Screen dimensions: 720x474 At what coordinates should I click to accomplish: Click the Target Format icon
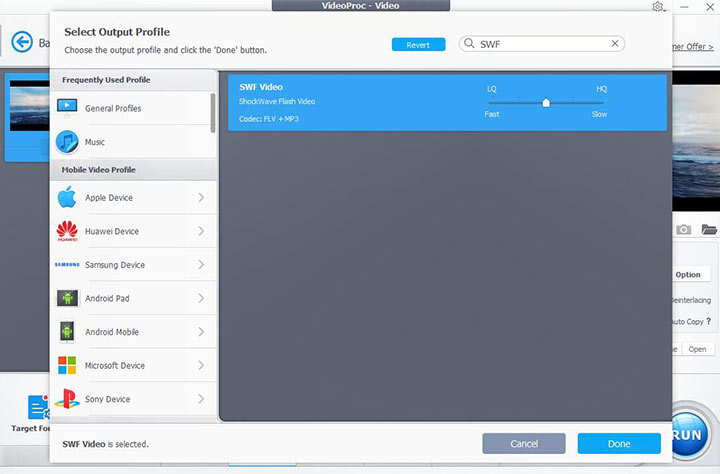coord(38,407)
